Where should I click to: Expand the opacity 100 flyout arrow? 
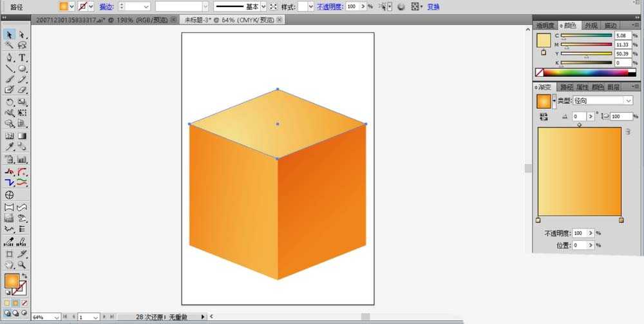coord(363,6)
